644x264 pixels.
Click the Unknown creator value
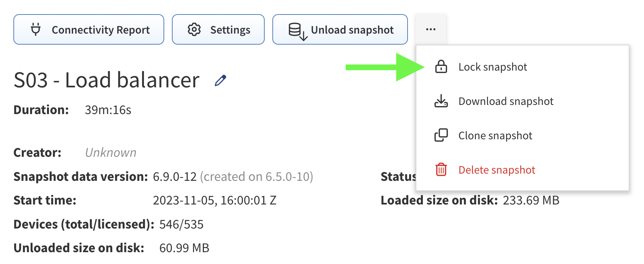[111, 153]
